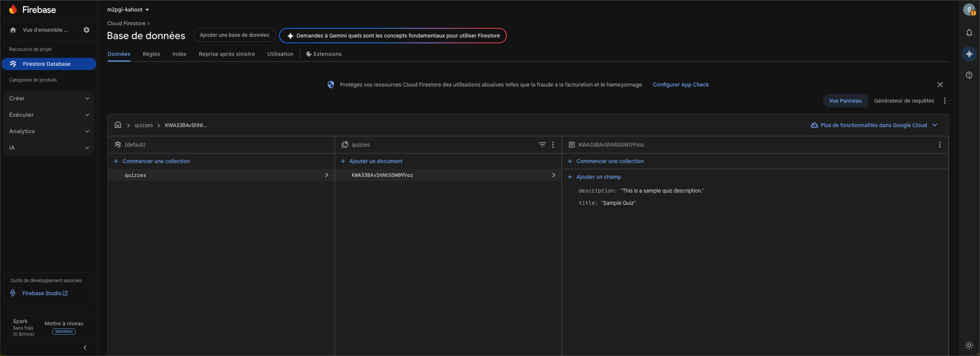
Task: Open the help question mark icon
Action: 969,75
